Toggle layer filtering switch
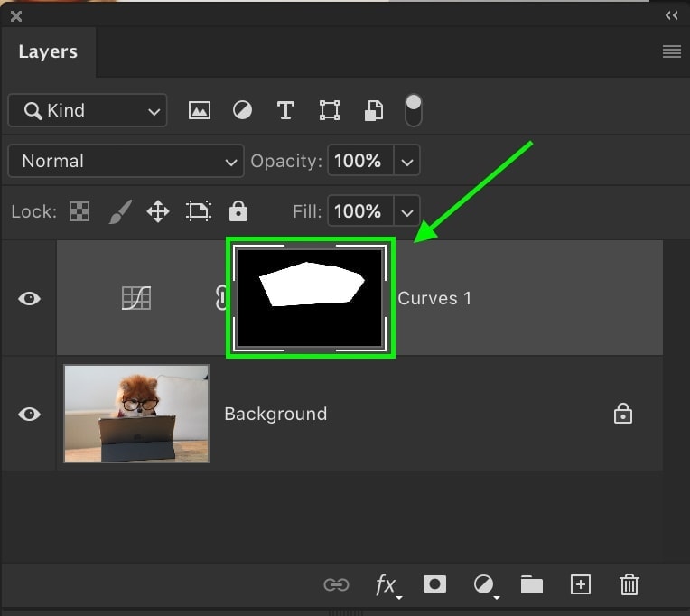This screenshot has width=690, height=616. tap(413, 110)
